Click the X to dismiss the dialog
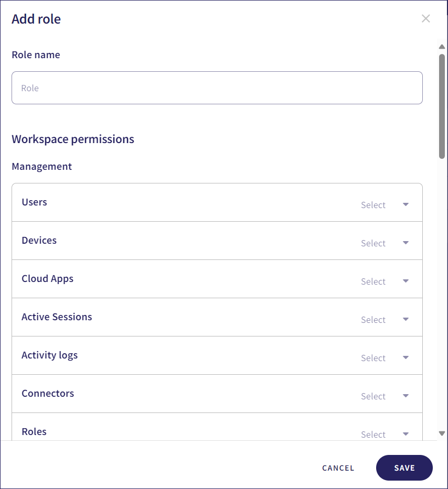Screen dimensions: 448x489 425,18
